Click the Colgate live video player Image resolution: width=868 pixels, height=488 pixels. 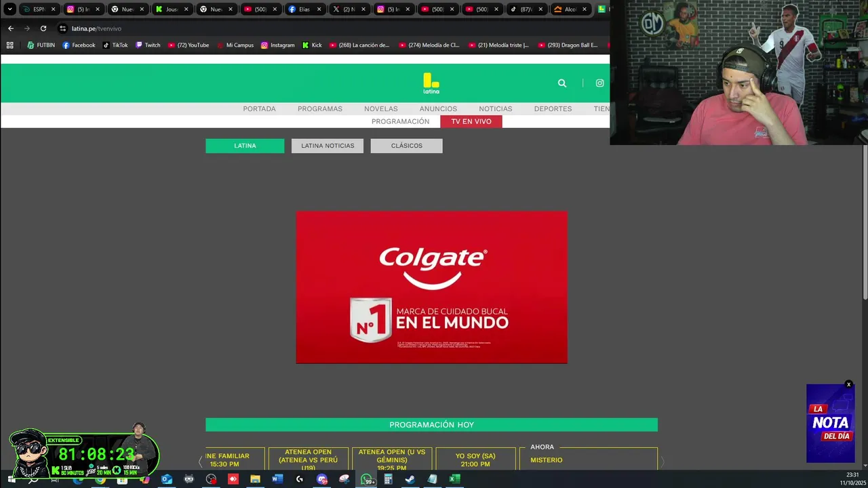[x=432, y=287]
